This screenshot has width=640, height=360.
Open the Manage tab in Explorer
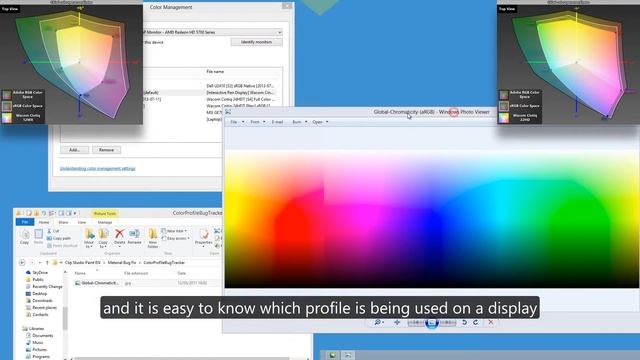click(x=105, y=222)
